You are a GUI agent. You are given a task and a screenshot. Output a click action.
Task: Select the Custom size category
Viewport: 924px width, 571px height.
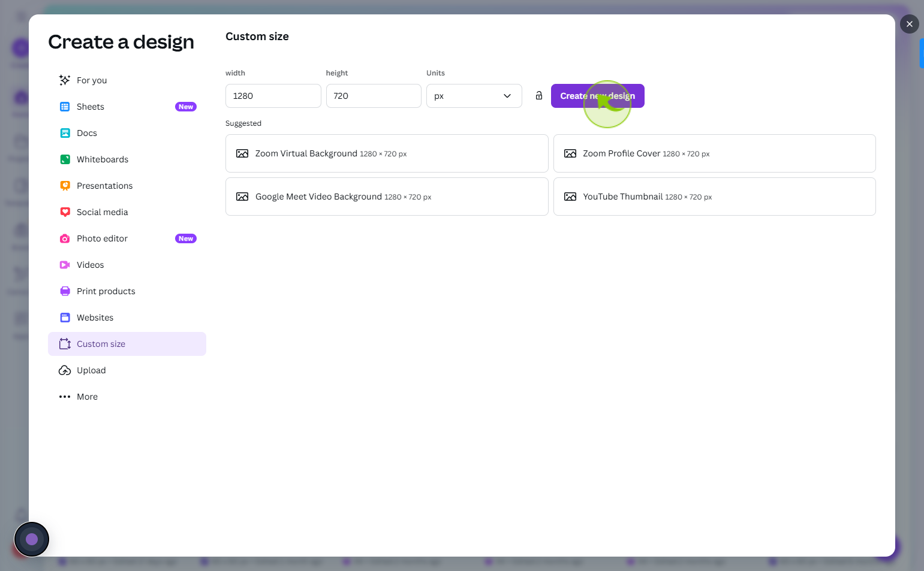click(127, 344)
